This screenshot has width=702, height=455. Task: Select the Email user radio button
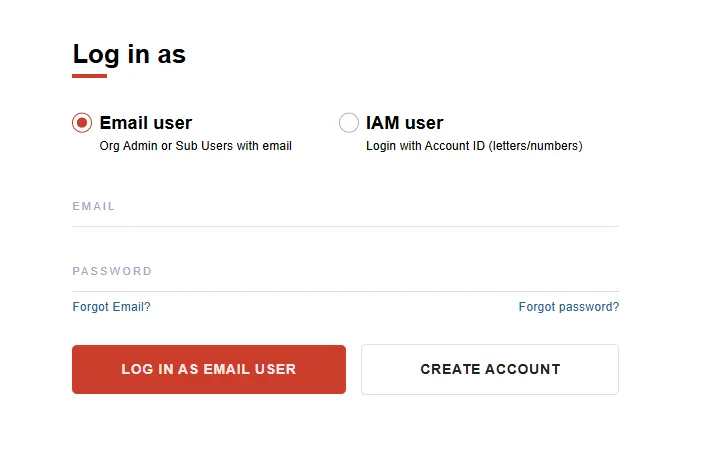82,123
